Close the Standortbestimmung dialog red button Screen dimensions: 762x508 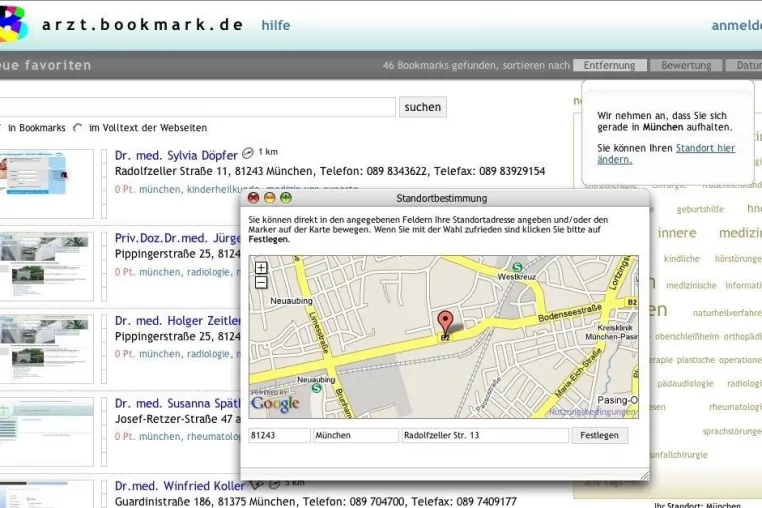pyautogui.click(x=254, y=198)
